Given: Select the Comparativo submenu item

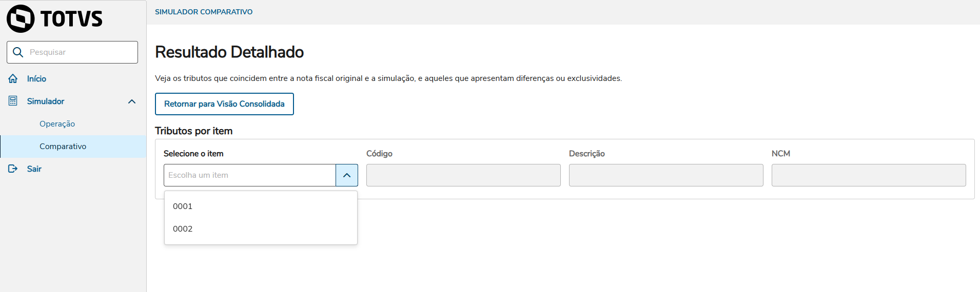Looking at the screenshot, I should click(63, 147).
